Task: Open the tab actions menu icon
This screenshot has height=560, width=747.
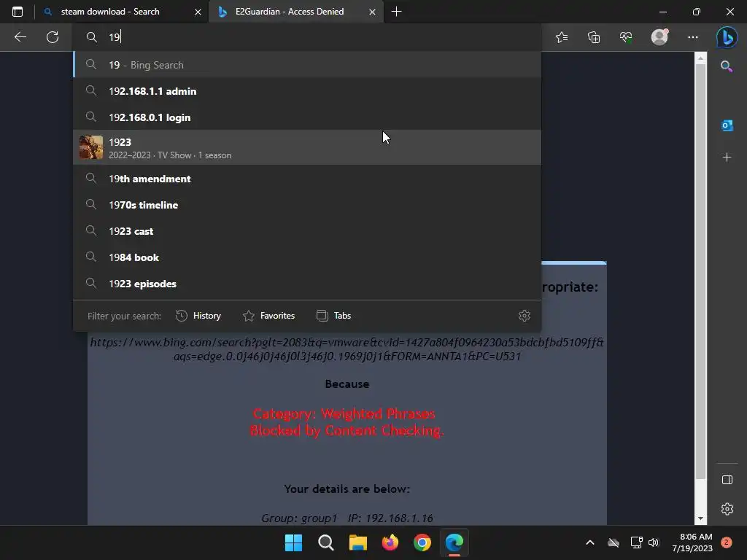Action: click(18, 12)
